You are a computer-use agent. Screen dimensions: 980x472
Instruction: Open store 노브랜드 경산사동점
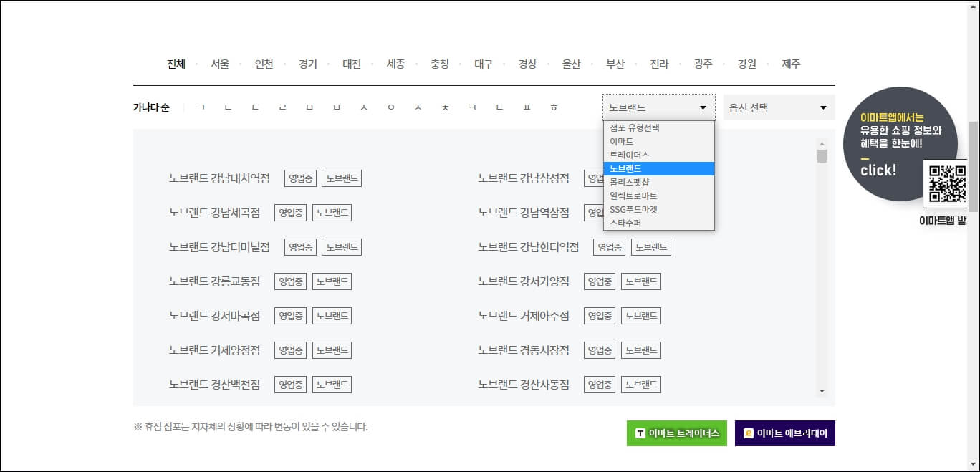tap(524, 385)
